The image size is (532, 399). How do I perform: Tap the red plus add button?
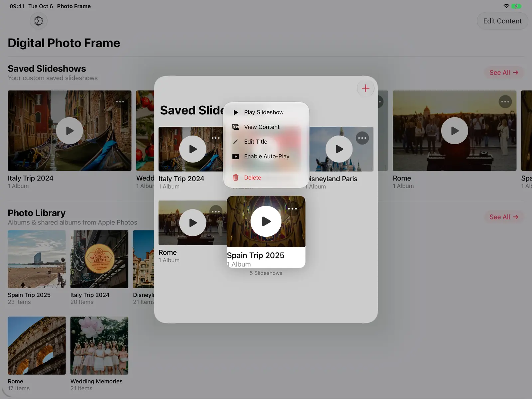pyautogui.click(x=365, y=88)
